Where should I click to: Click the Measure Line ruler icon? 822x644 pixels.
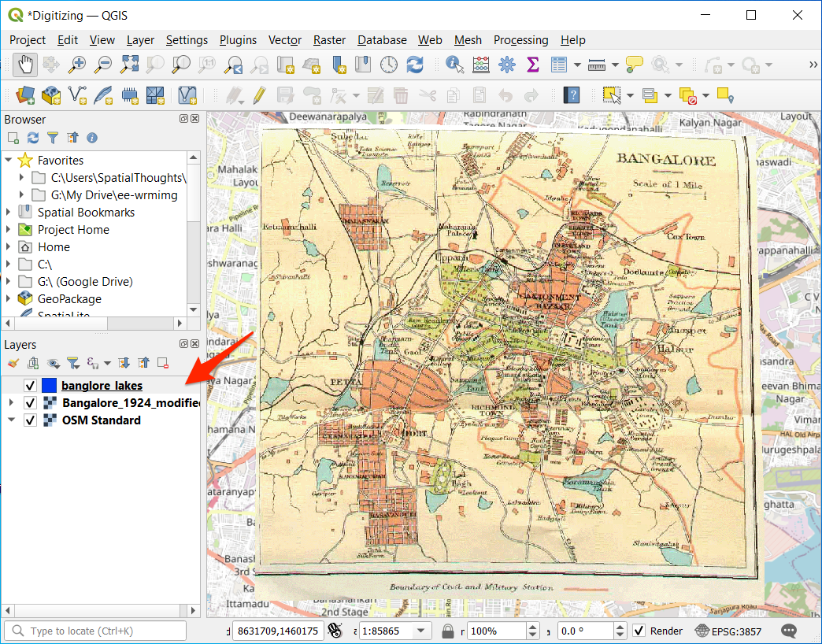coord(597,65)
